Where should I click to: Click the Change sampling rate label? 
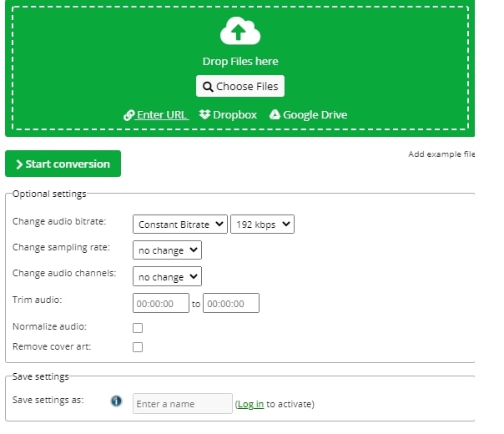click(61, 248)
